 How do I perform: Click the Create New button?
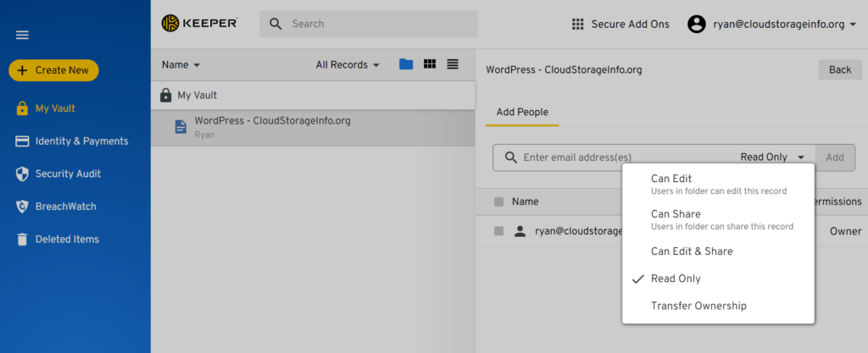point(53,70)
